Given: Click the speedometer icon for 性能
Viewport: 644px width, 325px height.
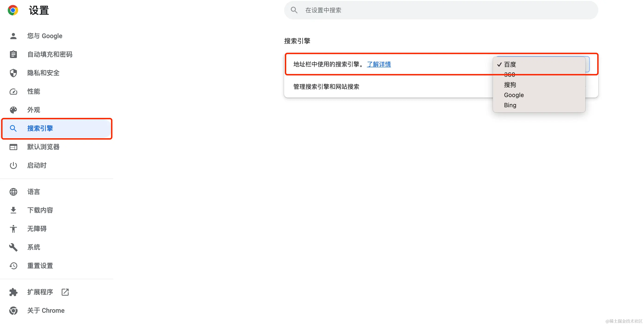Looking at the screenshot, I should (13, 91).
